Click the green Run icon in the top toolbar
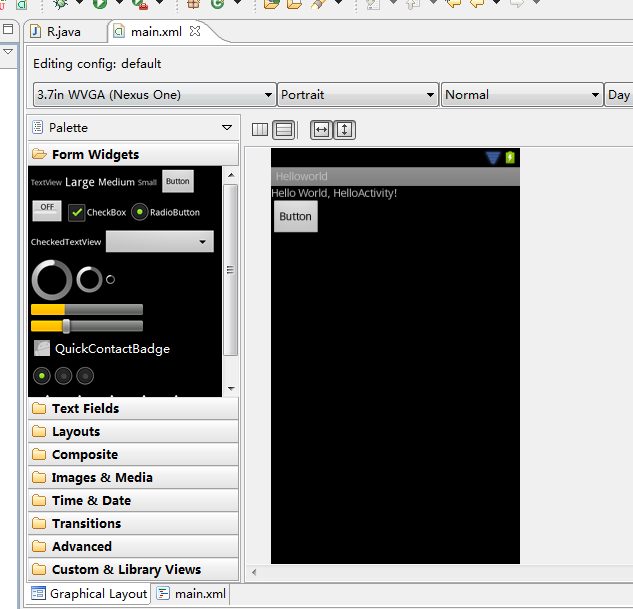 [x=99, y=3]
